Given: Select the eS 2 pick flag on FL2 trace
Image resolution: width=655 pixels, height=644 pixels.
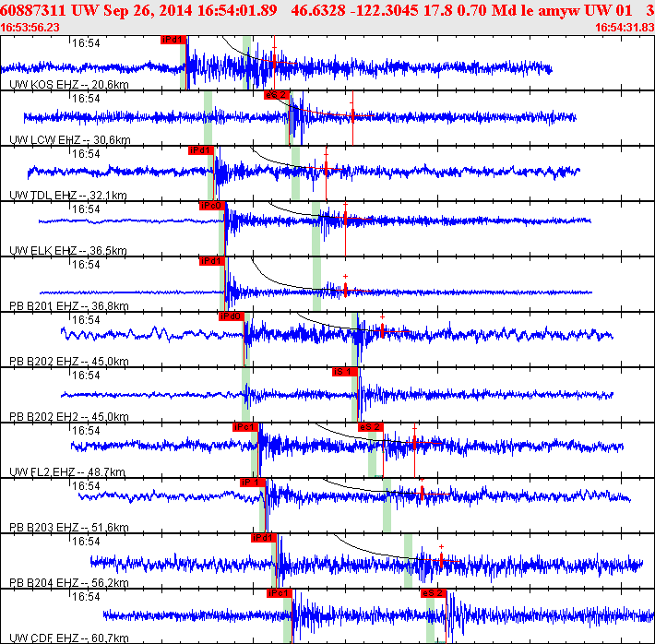Looking at the screenshot, I should pos(371,427).
